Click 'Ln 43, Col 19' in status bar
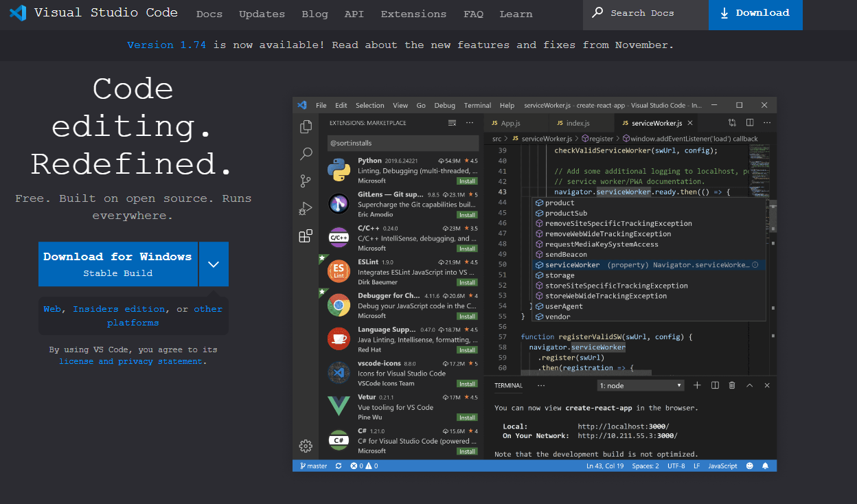Viewport: 857px width, 504px height. click(x=605, y=466)
